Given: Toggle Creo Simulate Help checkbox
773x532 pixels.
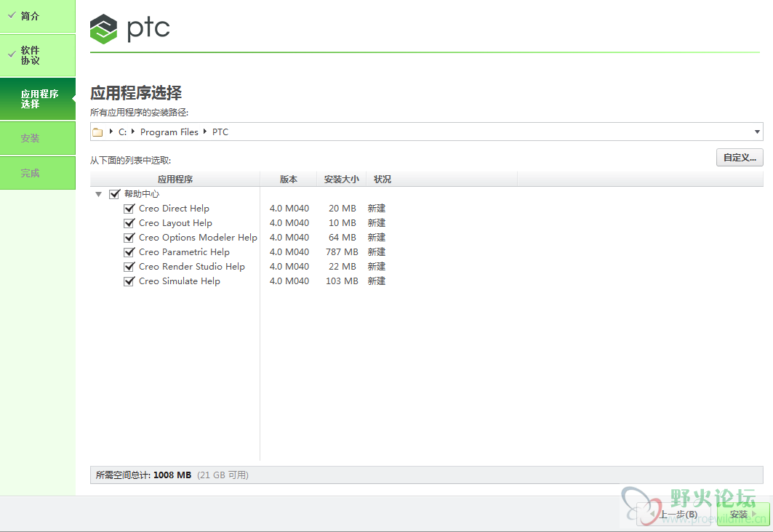Looking at the screenshot, I should coord(129,281).
